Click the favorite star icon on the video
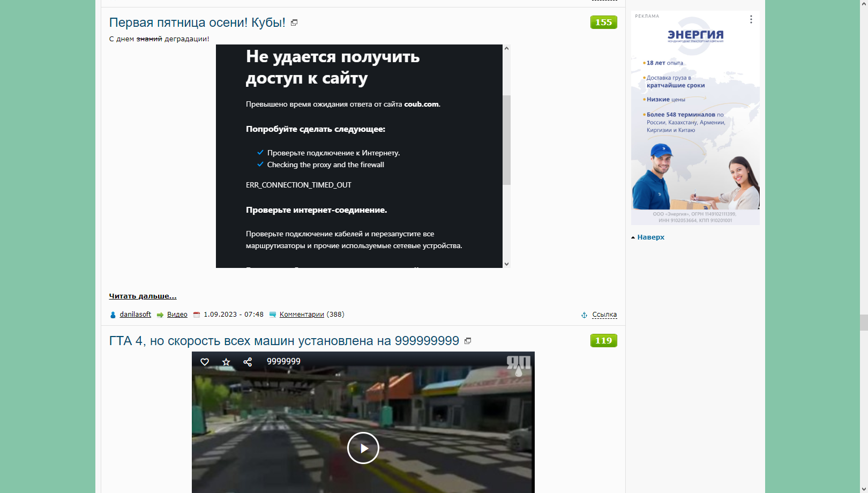 tap(226, 362)
